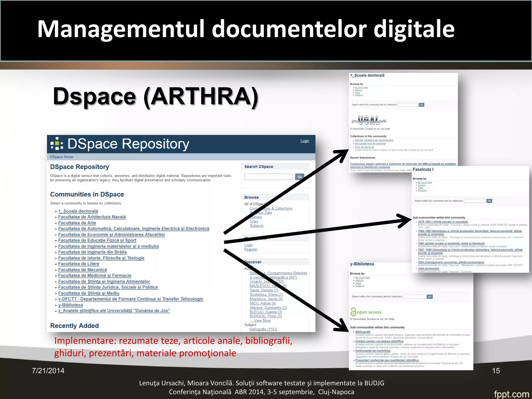Open the 1_Școala doctorală community

[78, 211]
